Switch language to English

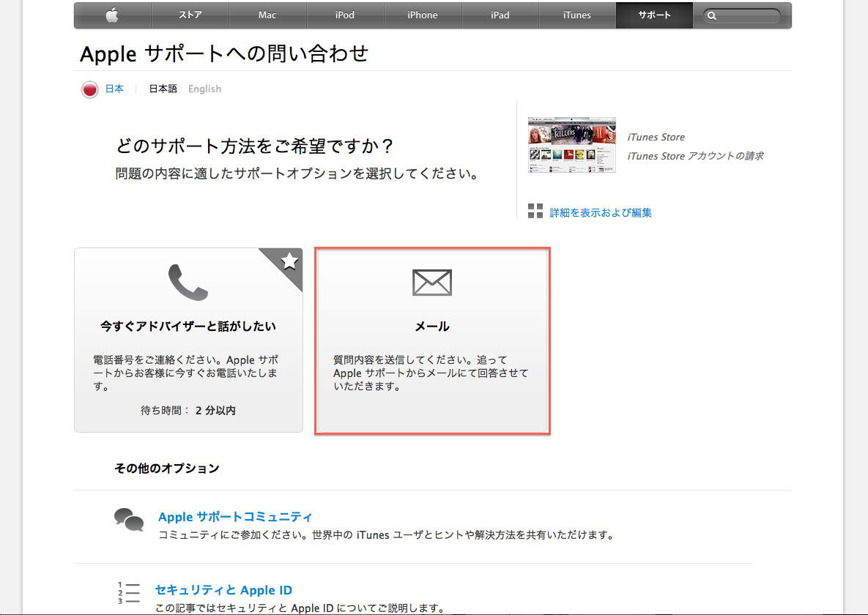pyautogui.click(x=204, y=89)
